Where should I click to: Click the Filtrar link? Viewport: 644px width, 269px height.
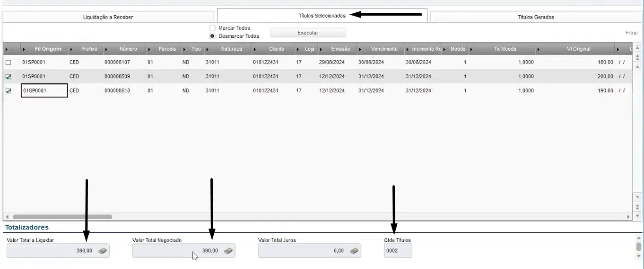click(x=632, y=33)
